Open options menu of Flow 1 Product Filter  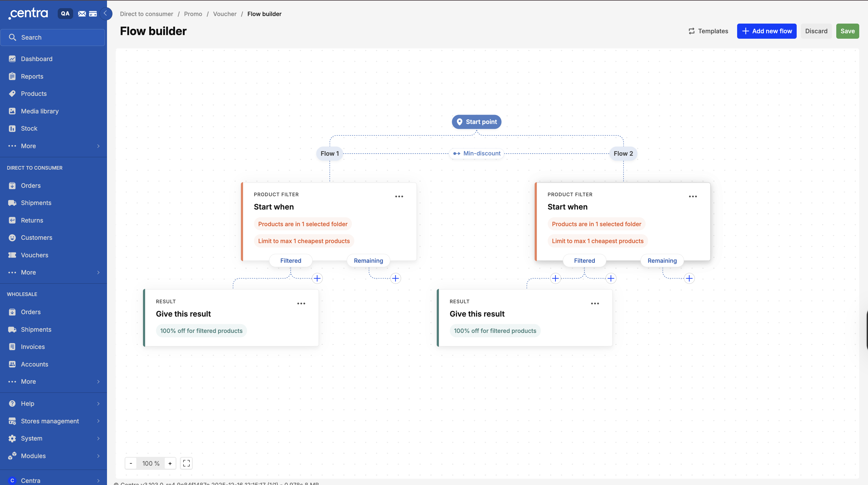(399, 197)
